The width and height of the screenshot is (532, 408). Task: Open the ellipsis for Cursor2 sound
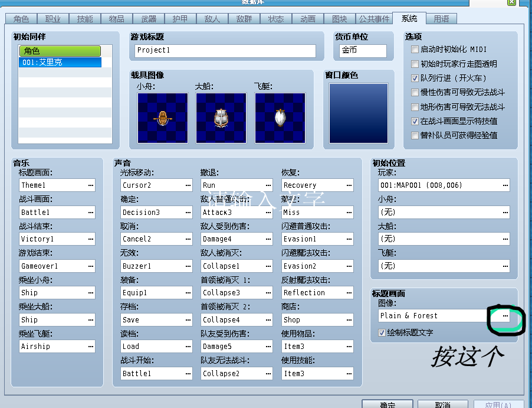coord(188,185)
